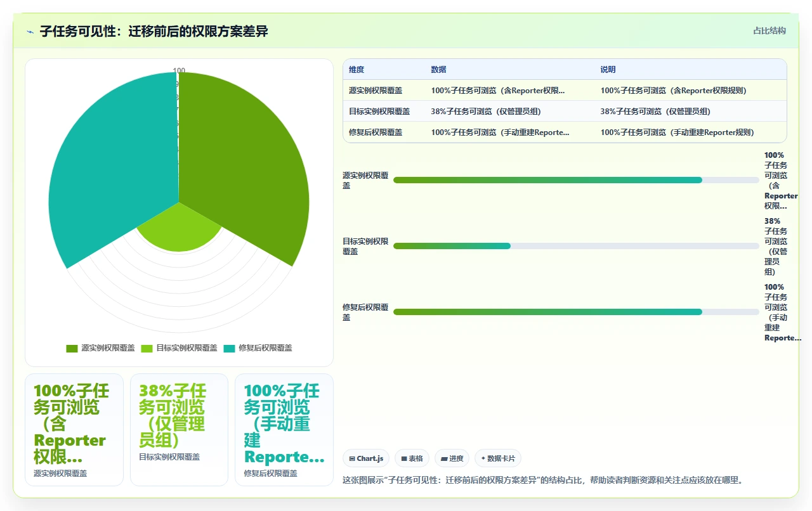Click 说明 cell mentioning 含Reporter权限规则
This screenshot has width=812, height=511.
click(x=674, y=91)
